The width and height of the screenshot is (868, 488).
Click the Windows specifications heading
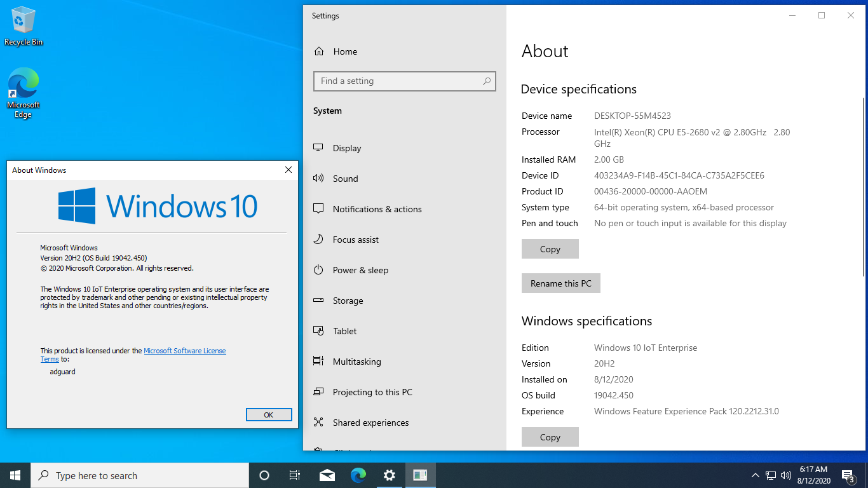point(587,322)
